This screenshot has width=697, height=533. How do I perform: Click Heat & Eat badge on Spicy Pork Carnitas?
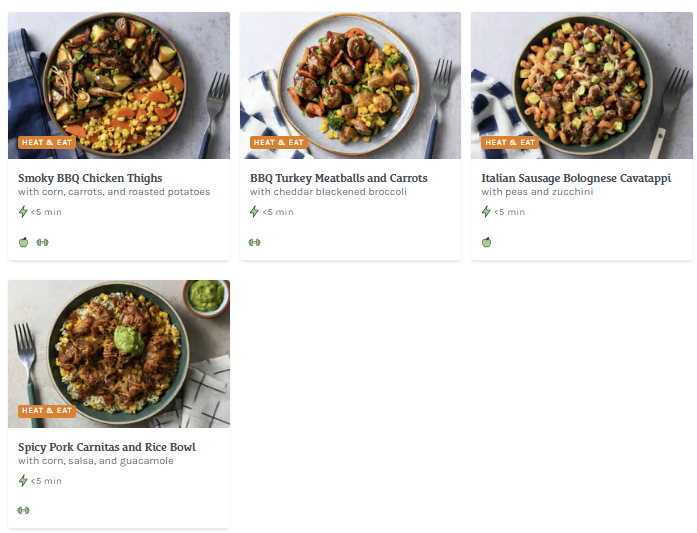tap(46, 411)
